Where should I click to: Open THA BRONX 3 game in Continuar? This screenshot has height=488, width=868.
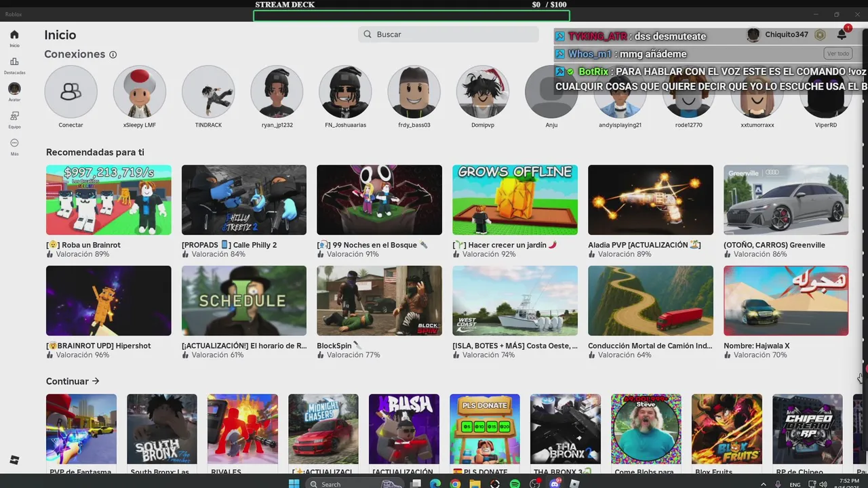click(566, 429)
